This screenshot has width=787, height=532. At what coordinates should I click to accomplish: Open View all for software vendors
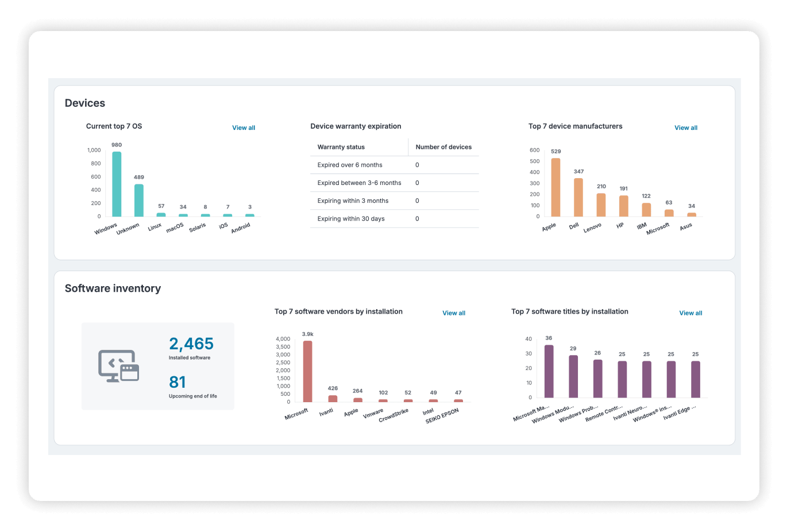pos(454,313)
